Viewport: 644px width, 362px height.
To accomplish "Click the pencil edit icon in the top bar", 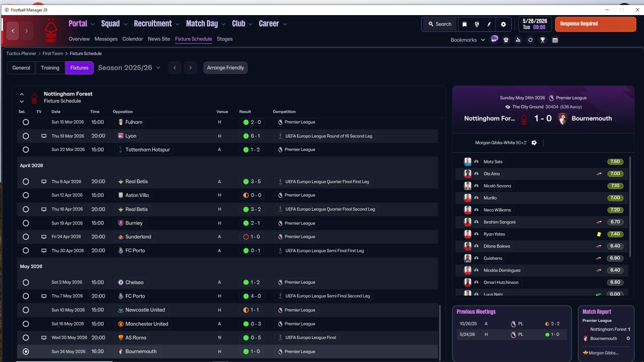I will click(x=489, y=24).
